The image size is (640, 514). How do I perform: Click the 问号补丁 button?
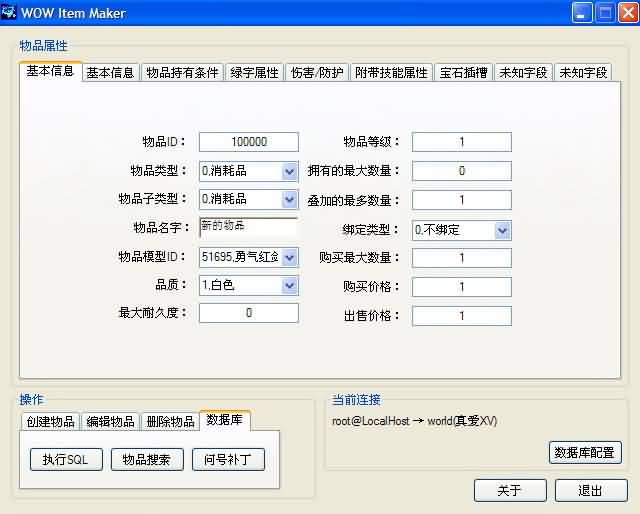tap(228, 460)
